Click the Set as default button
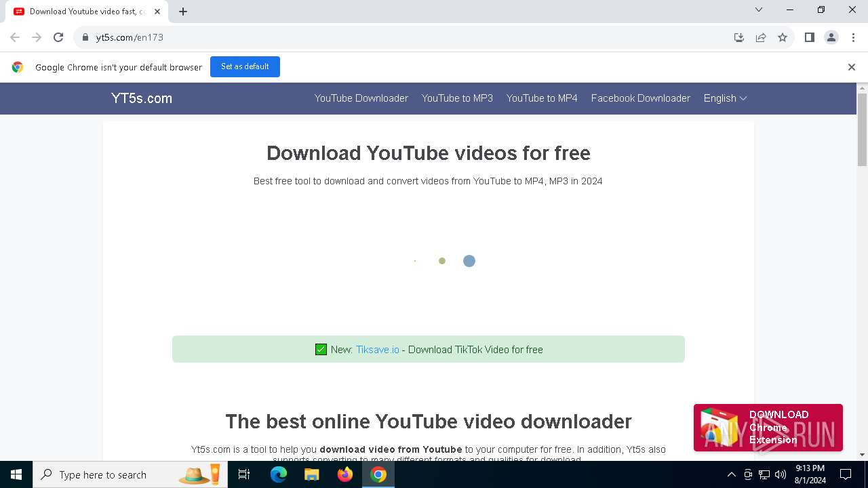Viewport: 868px width, 488px height. click(245, 66)
